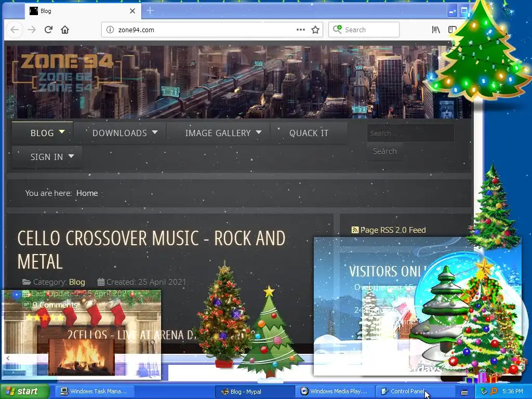Open the IMAGE GALLERY menu item
The height and width of the screenshot is (399, 532).
click(218, 133)
